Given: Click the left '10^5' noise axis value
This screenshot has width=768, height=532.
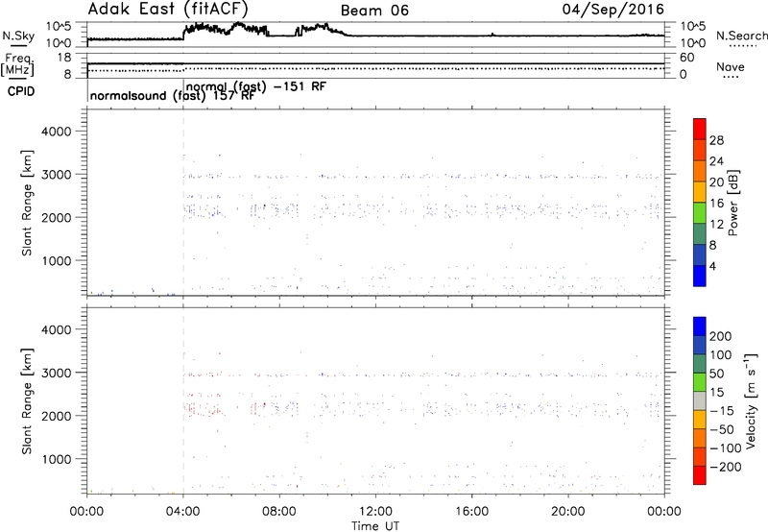Looking at the screenshot, I should (x=59, y=27).
